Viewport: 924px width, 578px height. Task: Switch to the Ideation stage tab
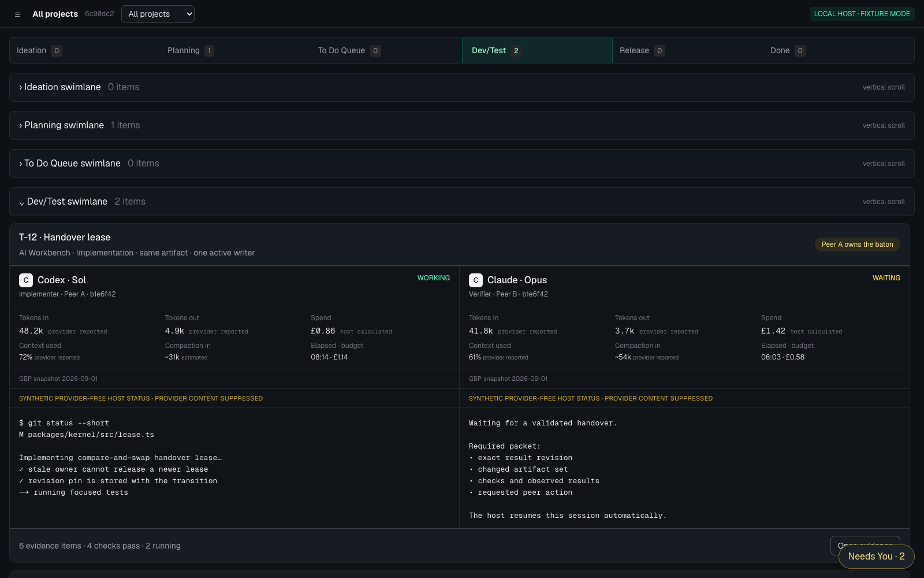pyautogui.click(x=85, y=50)
